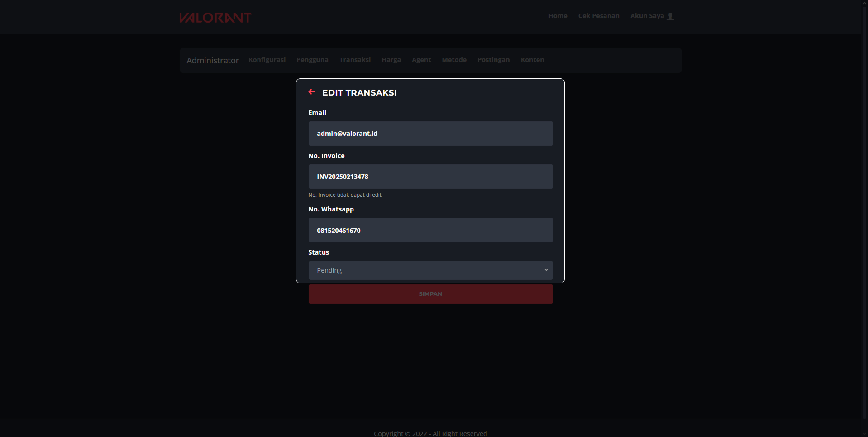Open Akun Saya account link
This screenshot has width=868, height=437.
647,16
